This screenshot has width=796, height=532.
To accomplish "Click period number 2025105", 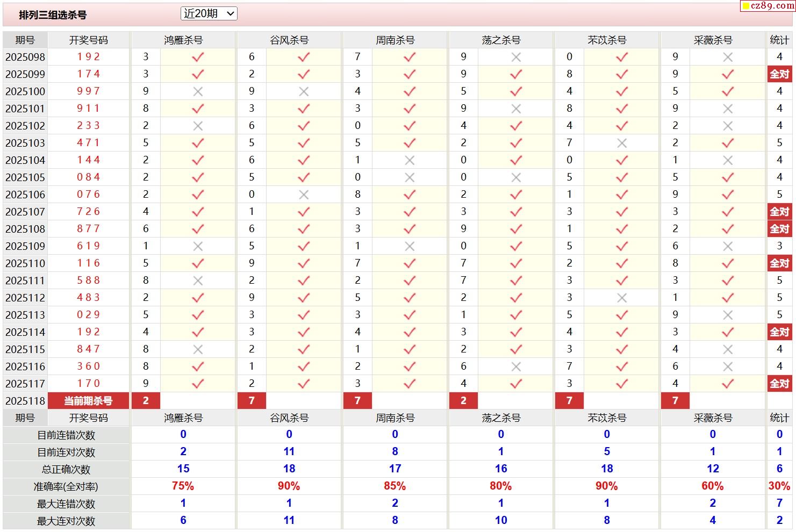I will pos(25,177).
